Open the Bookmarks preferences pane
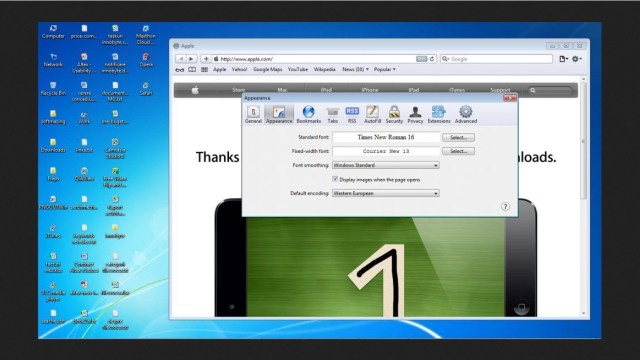Screen dimensions: 640x360 tap(309, 114)
